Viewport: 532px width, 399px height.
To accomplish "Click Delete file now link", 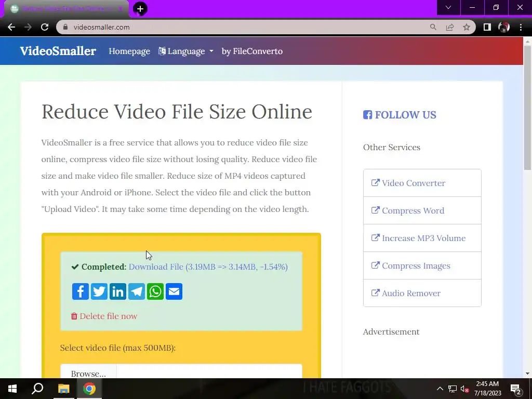I will pyautogui.click(x=104, y=316).
